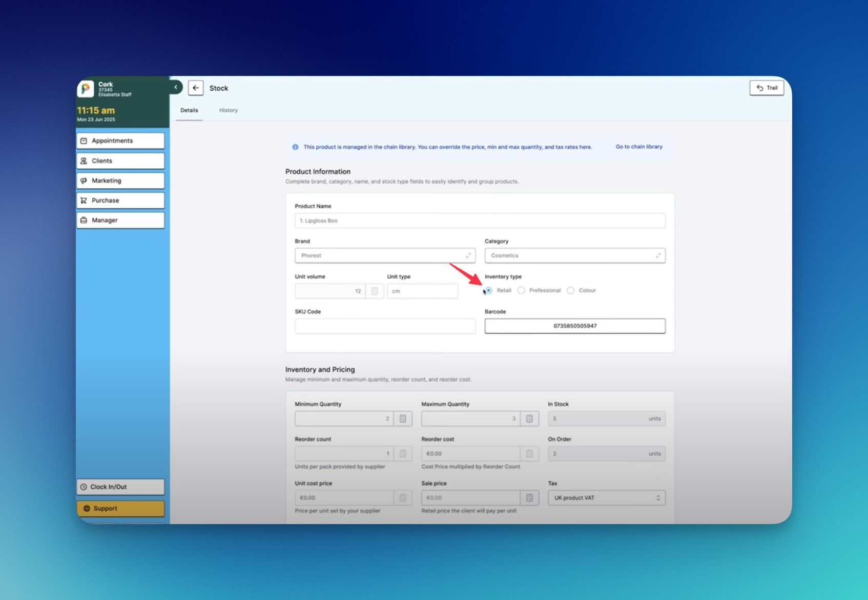Image resolution: width=868 pixels, height=600 pixels.
Task: Select the Retail inventory type
Action: click(489, 290)
